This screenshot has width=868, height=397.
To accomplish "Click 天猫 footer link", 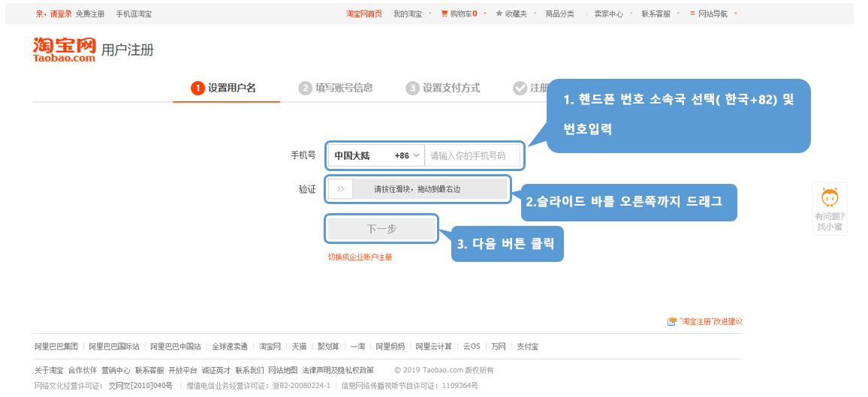I will pyautogui.click(x=299, y=347).
